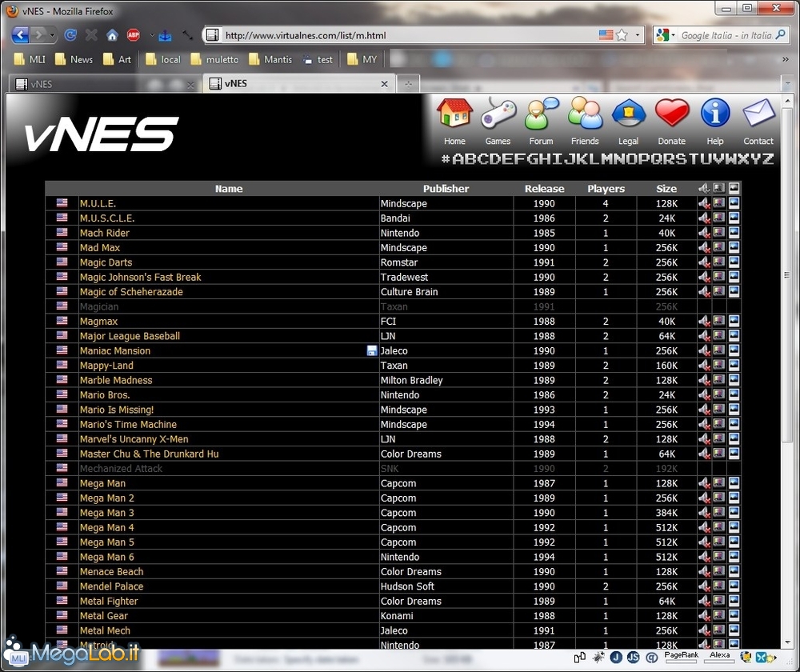Image resolution: width=800 pixels, height=672 pixels.
Task: Click the speaker icon in the M.U.L.E. row
Action: point(704,203)
